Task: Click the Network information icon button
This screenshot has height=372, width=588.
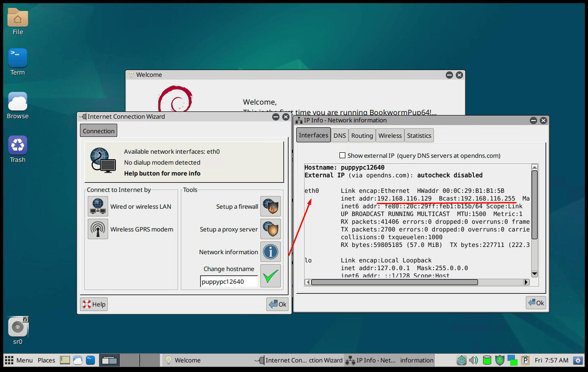Action: pos(270,252)
